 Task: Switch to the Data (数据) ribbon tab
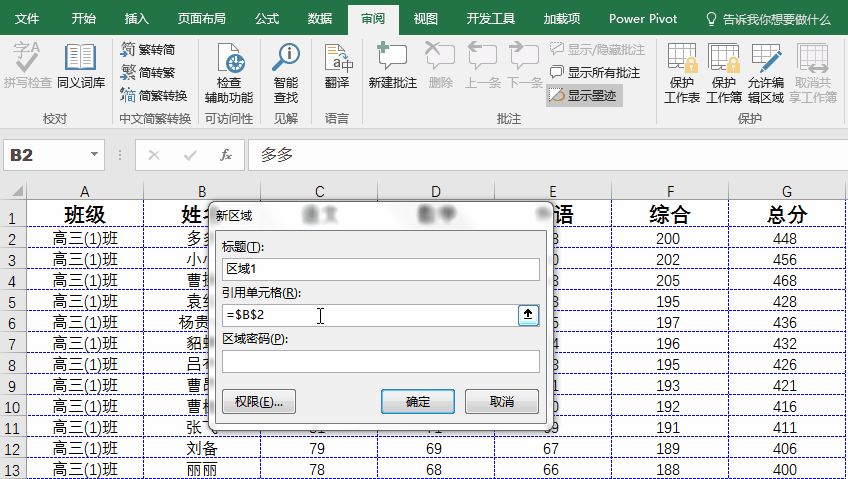click(320, 18)
